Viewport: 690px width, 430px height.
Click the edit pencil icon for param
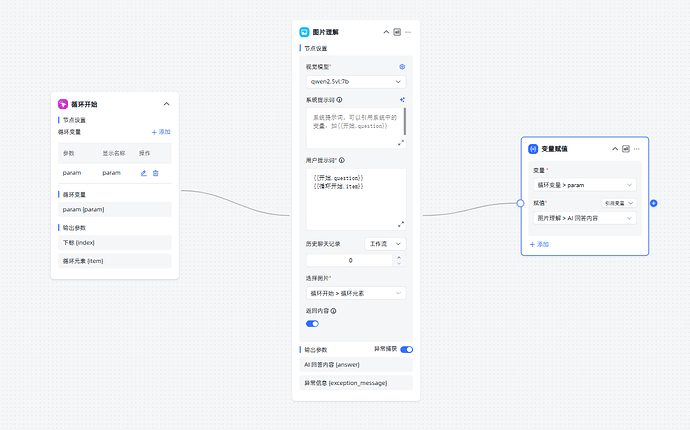pos(143,173)
